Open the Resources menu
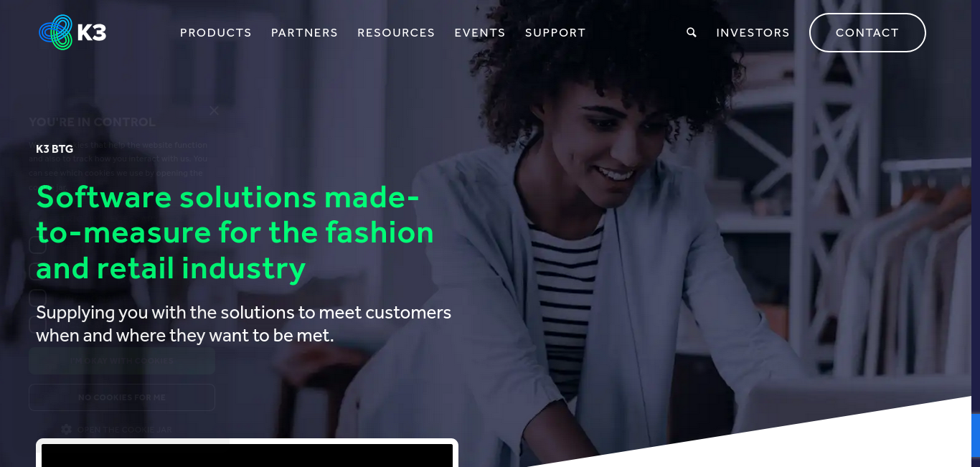Viewport: 980px width, 467px height. point(396,33)
